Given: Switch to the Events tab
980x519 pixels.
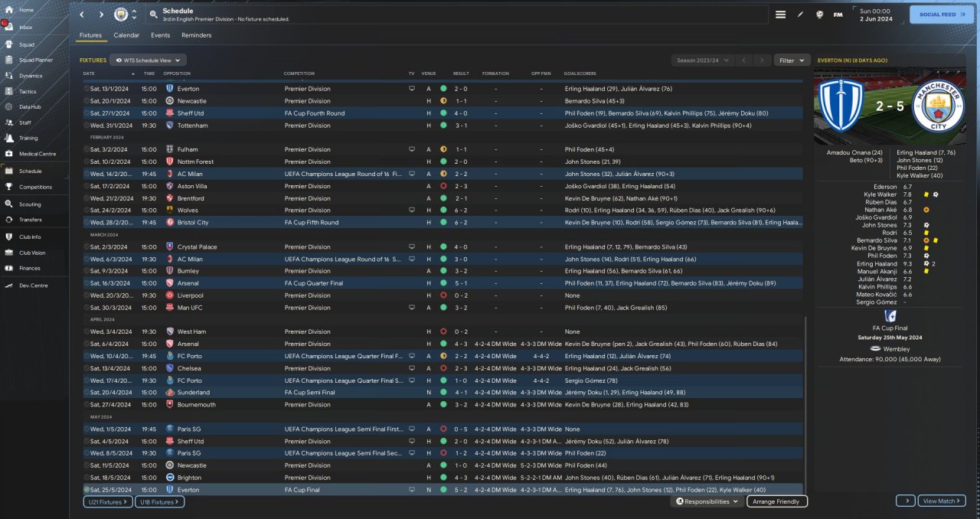Looking at the screenshot, I should (x=160, y=35).
